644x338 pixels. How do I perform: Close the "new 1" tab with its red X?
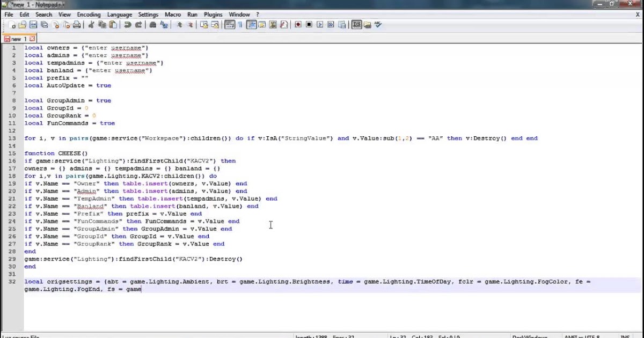[32, 39]
